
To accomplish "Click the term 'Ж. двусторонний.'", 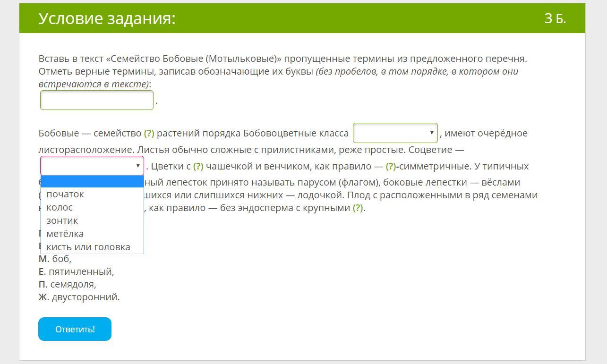I will click(79, 297).
